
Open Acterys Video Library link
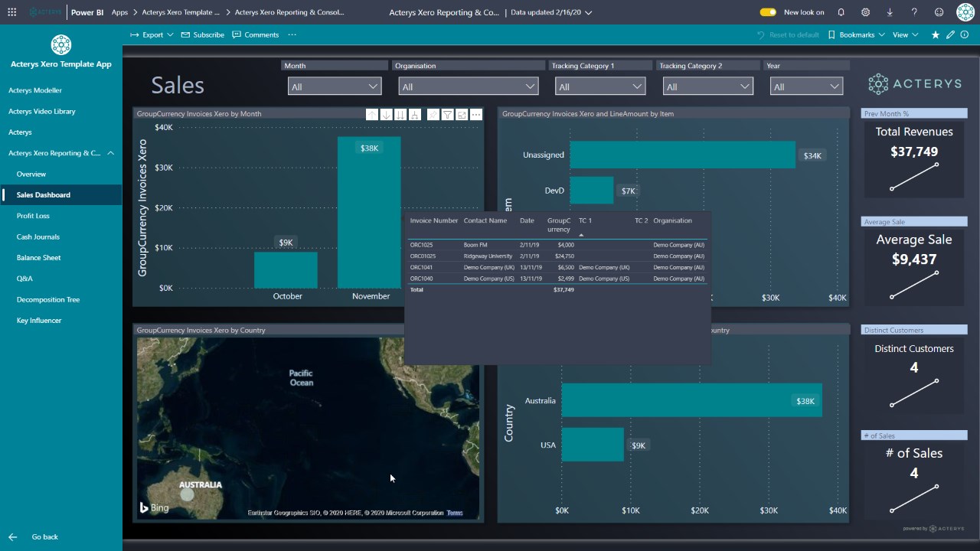42,111
